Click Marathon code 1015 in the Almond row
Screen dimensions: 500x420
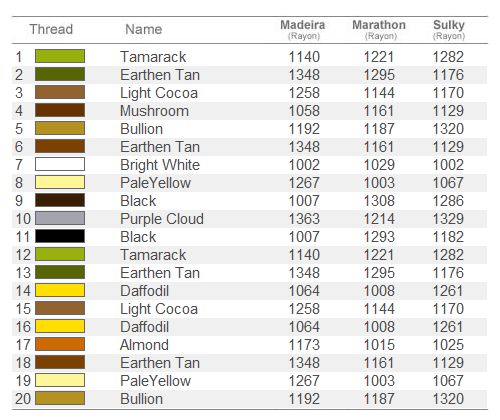[x=379, y=345]
